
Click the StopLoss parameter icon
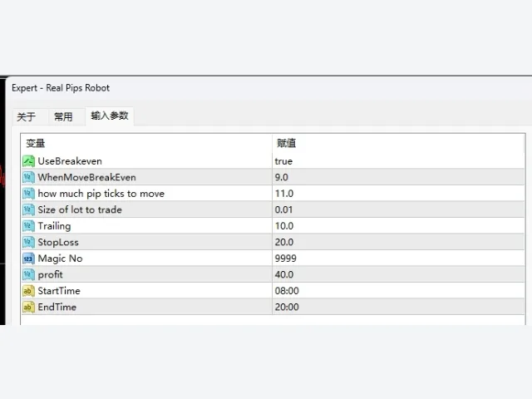(x=28, y=242)
